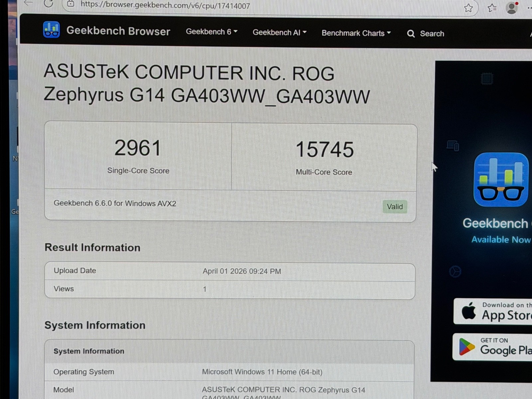Download on the App Store button
The width and height of the screenshot is (532, 399).
[493, 311]
